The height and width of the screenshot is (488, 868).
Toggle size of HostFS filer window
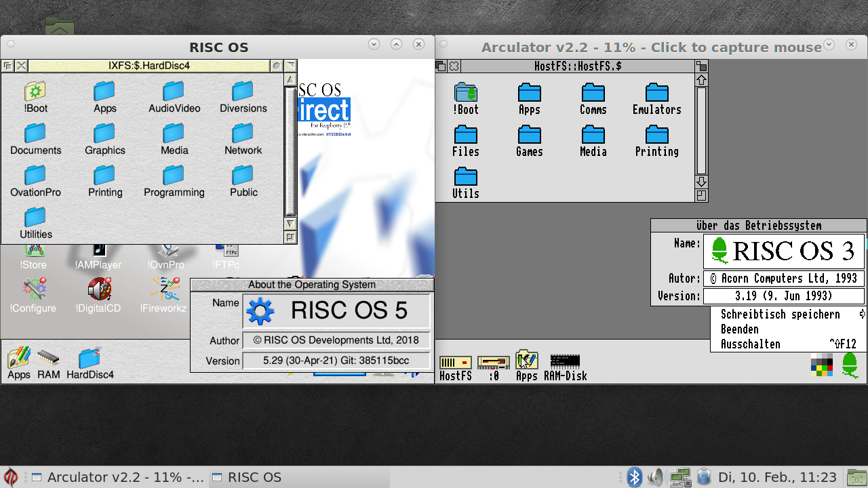pyautogui.click(x=702, y=66)
